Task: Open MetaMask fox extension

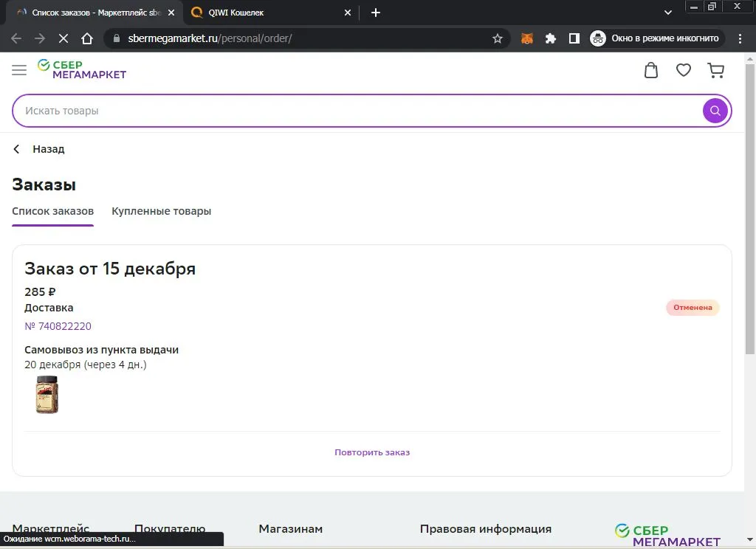Action: point(527,38)
